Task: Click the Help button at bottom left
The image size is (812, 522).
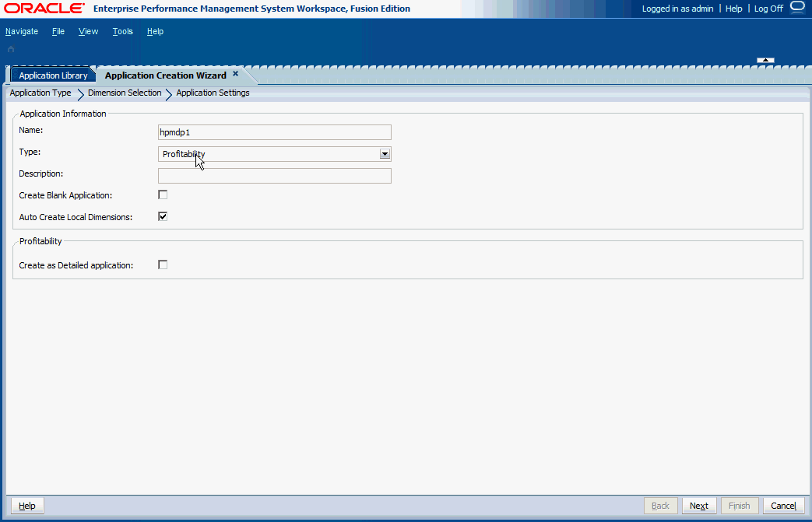Action: [27, 506]
